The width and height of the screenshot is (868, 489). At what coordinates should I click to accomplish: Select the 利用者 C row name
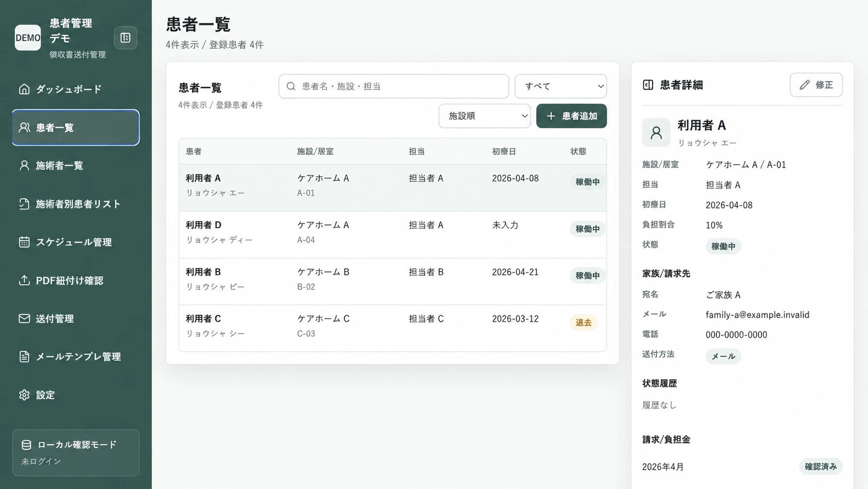[x=204, y=319]
